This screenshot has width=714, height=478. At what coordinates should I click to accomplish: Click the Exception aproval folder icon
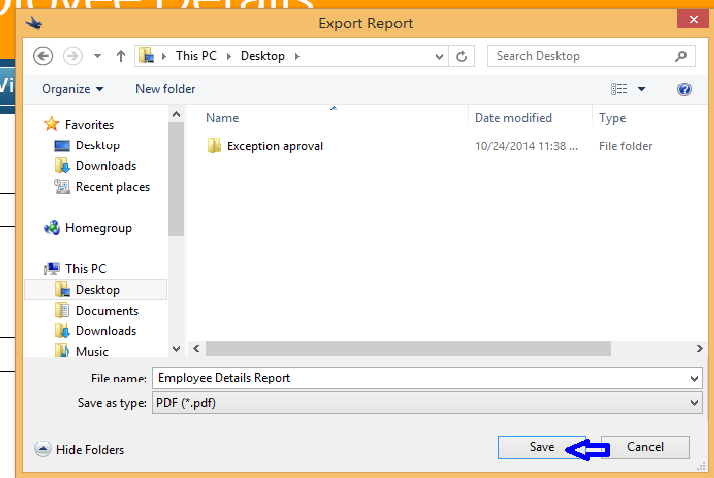[x=214, y=146]
